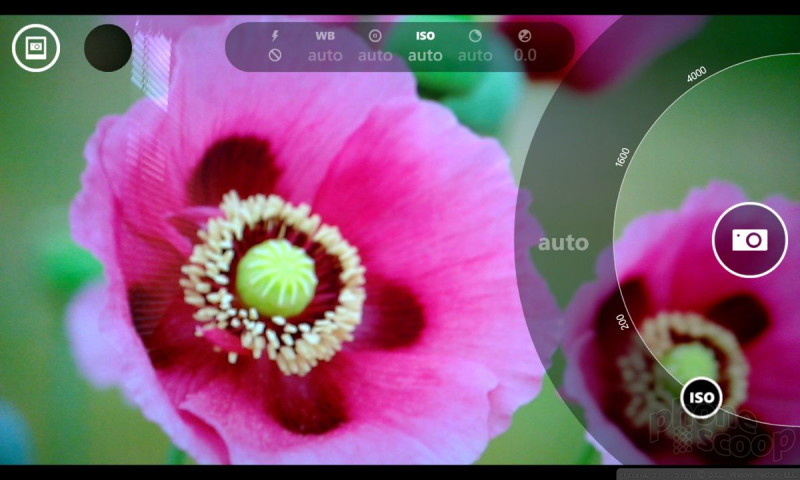This screenshot has width=800, height=480.
Task: Select the flash-off indicator below flash
Action: tap(275, 55)
